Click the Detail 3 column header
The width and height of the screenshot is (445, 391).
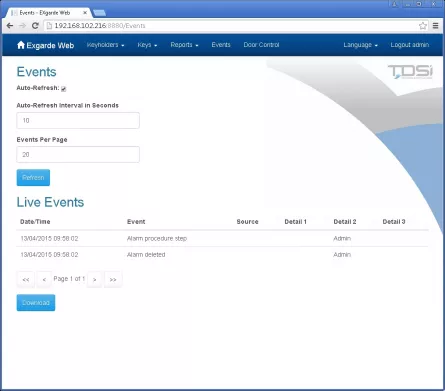point(394,222)
